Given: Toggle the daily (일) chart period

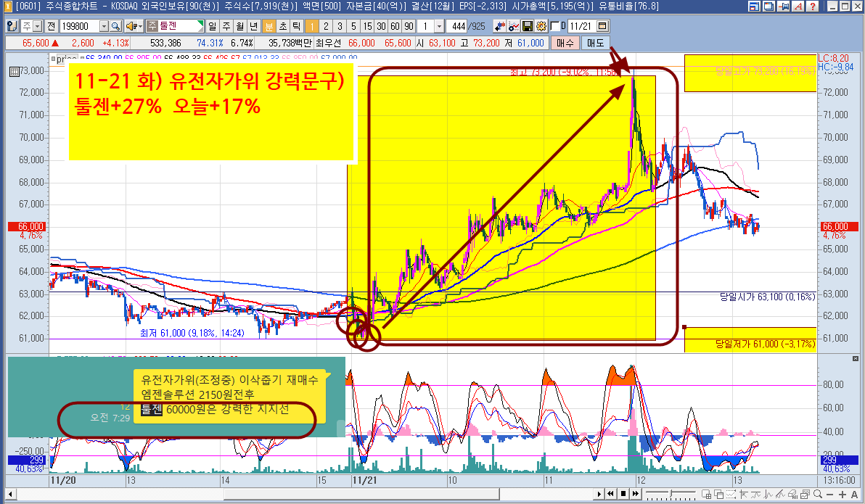Looking at the screenshot, I should click(x=213, y=26).
